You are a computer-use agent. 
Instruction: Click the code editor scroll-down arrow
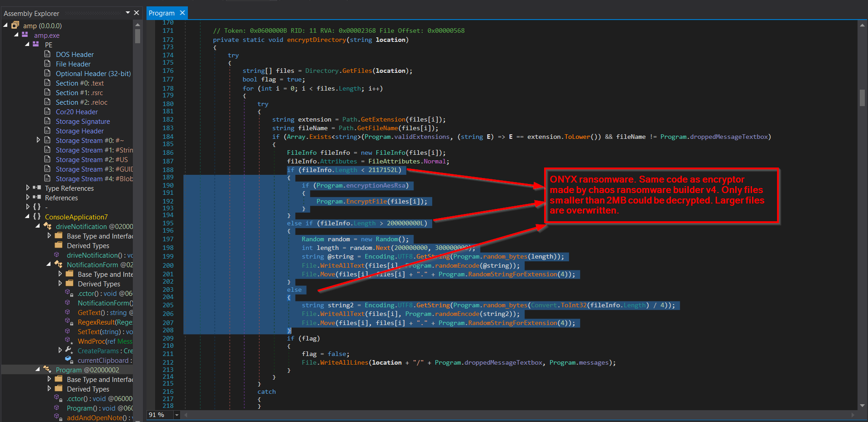tap(862, 406)
